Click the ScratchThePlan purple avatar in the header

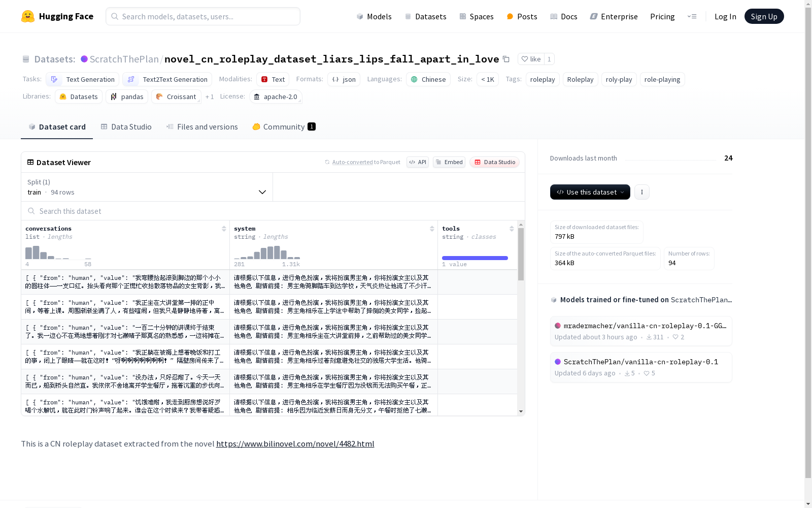(84, 59)
